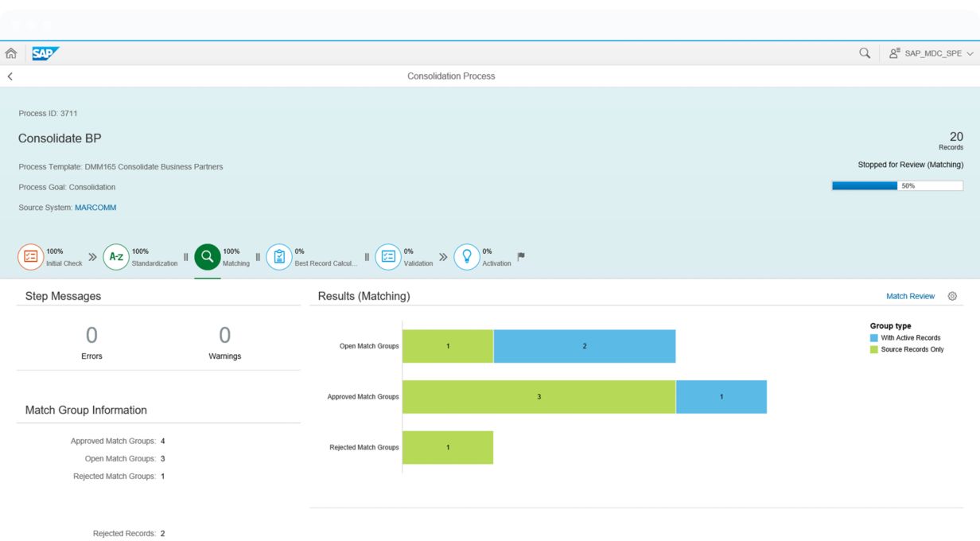Screen dimensions: 980x541
Task: Open chart settings gear icon
Action: point(952,296)
